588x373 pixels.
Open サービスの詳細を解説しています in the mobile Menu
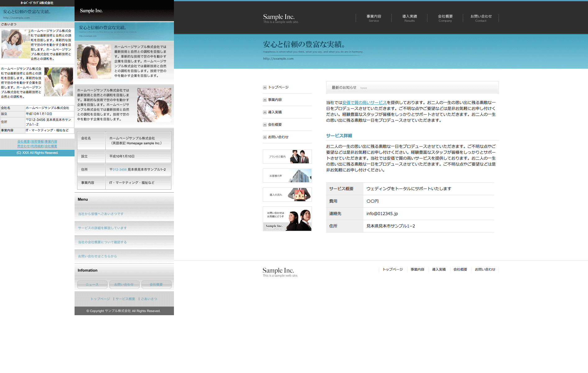(102, 228)
